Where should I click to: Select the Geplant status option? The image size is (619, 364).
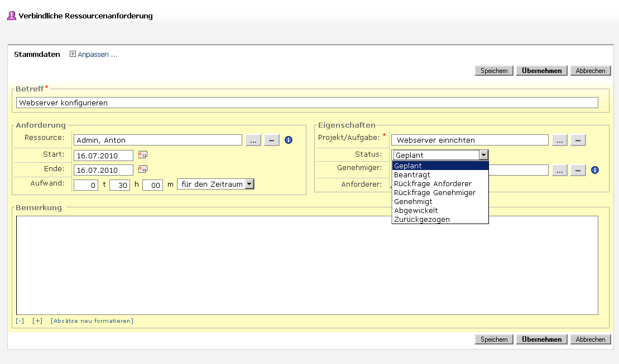440,166
